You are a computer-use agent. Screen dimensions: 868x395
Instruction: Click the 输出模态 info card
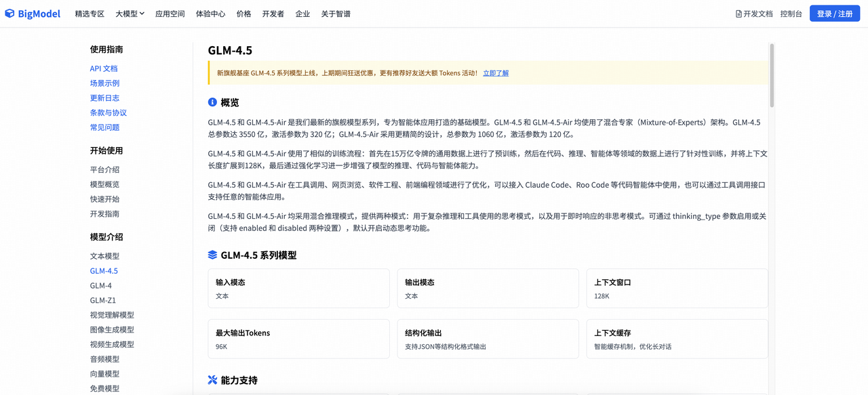pos(488,289)
